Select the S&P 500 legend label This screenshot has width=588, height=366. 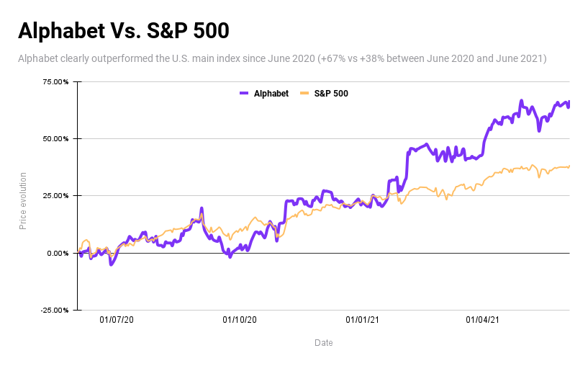[x=332, y=94]
